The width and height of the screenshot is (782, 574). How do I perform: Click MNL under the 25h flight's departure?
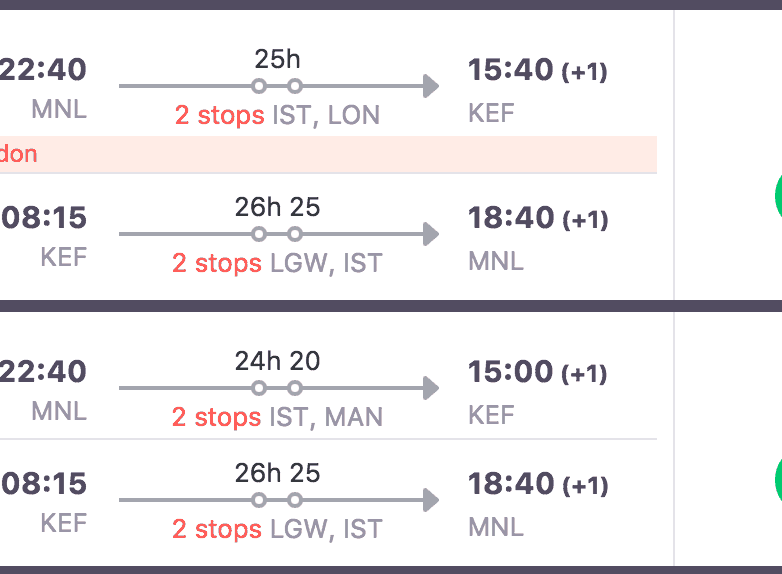pos(59,109)
